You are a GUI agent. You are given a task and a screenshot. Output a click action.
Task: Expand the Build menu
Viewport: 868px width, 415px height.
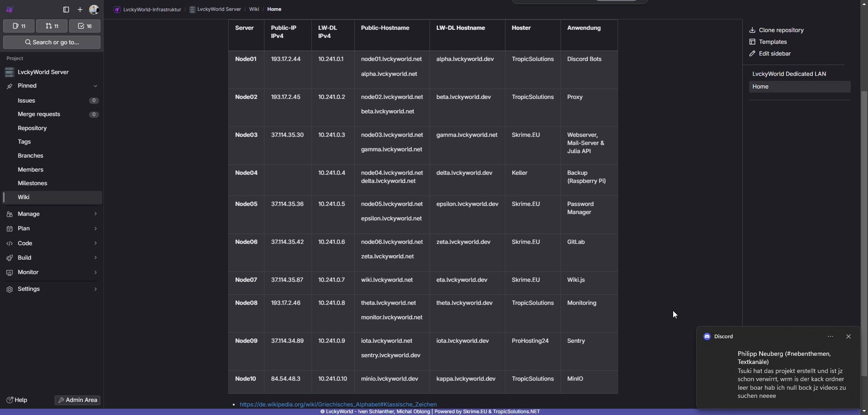point(52,258)
